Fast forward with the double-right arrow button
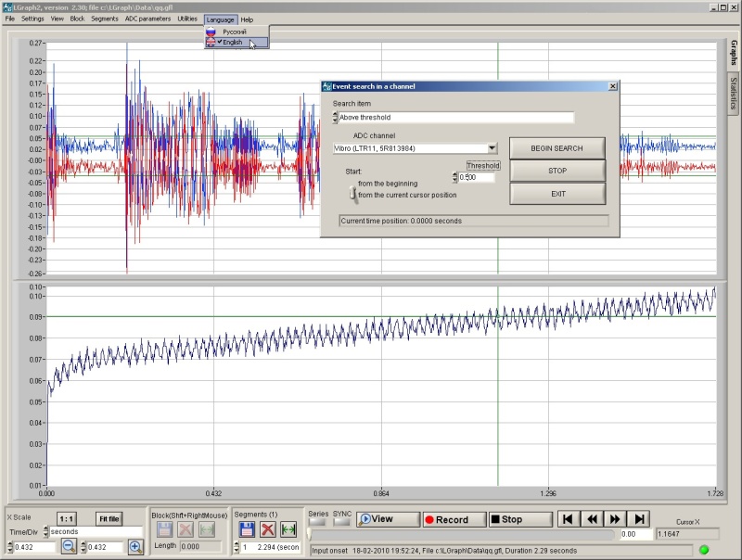Screen dimensions: 742x560 (x=615, y=519)
